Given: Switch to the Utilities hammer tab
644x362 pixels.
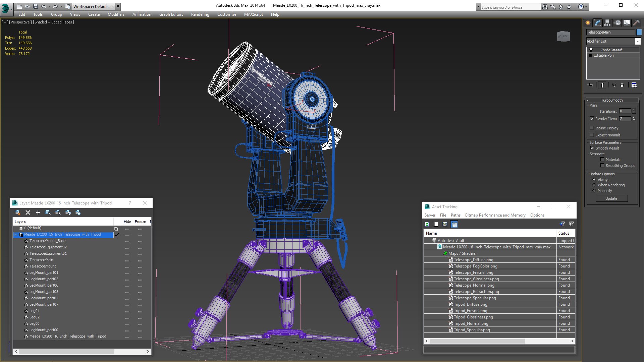Looking at the screenshot, I should click(x=636, y=23).
